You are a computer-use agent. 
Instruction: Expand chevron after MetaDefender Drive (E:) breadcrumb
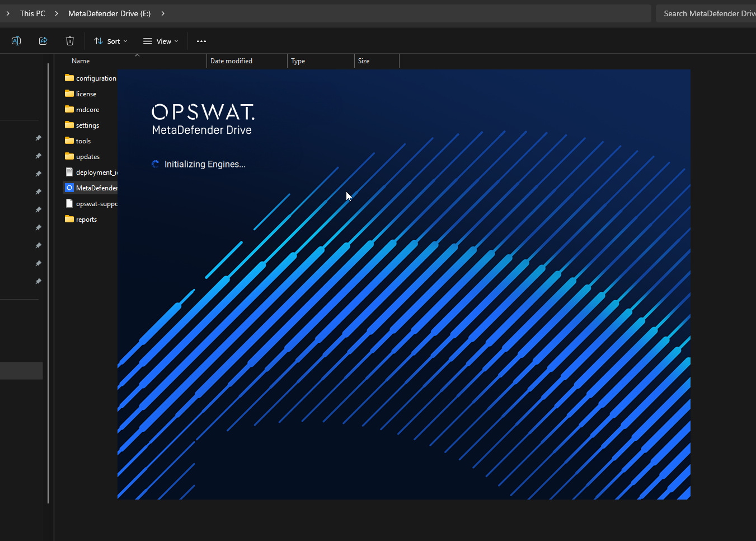163,13
